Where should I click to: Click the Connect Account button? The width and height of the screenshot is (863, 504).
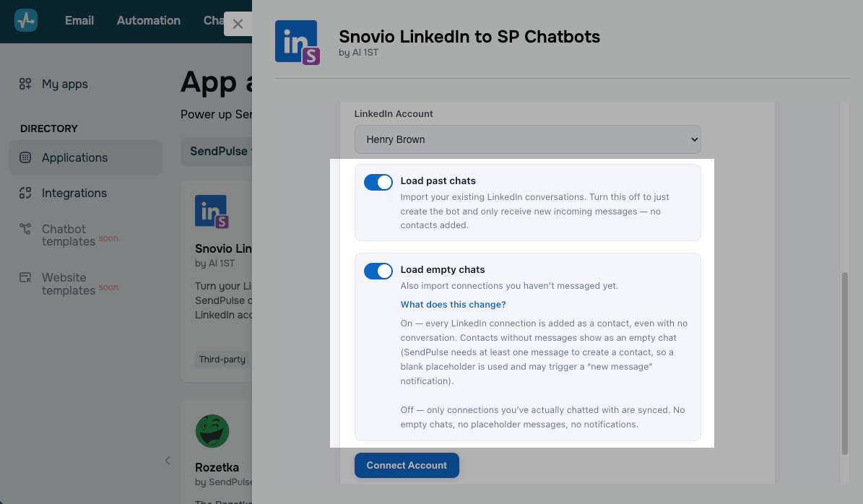[407, 466]
